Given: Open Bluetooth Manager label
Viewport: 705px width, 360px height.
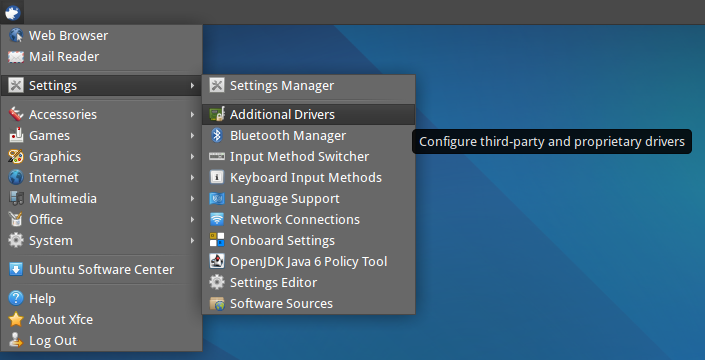Looking at the screenshot, I should point(288,135).
